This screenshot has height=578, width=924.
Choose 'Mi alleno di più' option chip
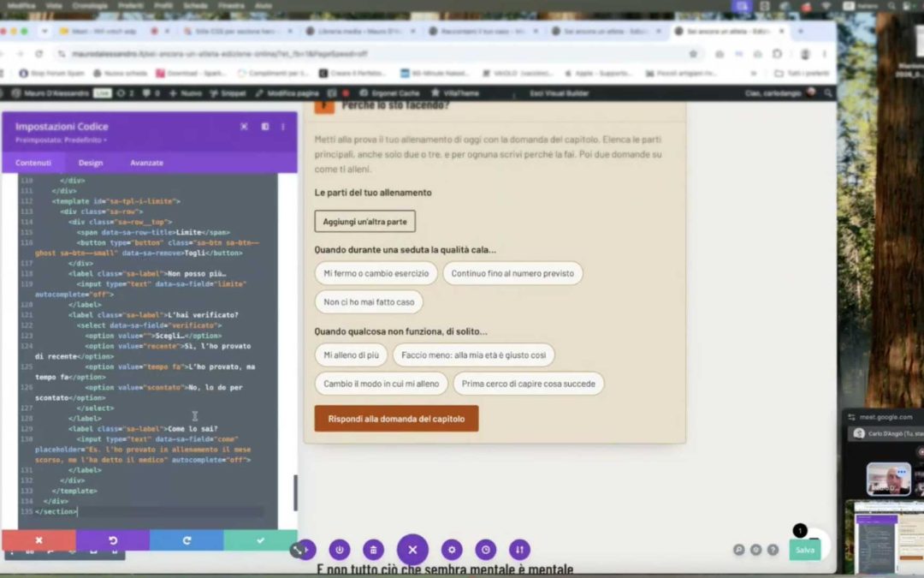[352, 355]
